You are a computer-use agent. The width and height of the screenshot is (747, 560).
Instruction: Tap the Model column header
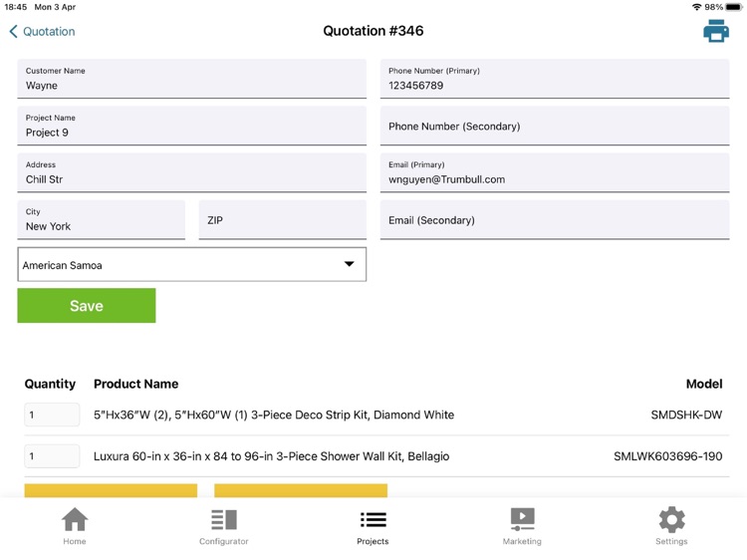704,384
